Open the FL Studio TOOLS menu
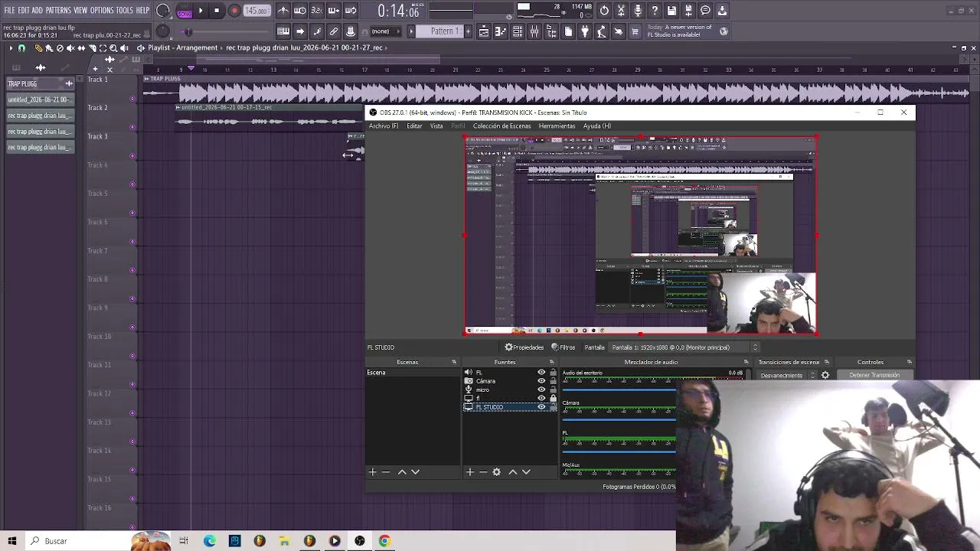 pos(125,11)
